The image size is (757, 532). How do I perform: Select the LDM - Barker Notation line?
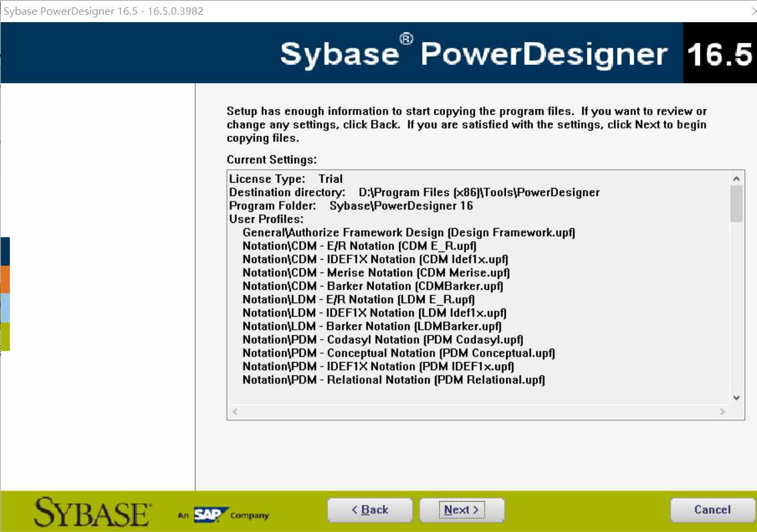pyautogui.click(x=371, y=327)
